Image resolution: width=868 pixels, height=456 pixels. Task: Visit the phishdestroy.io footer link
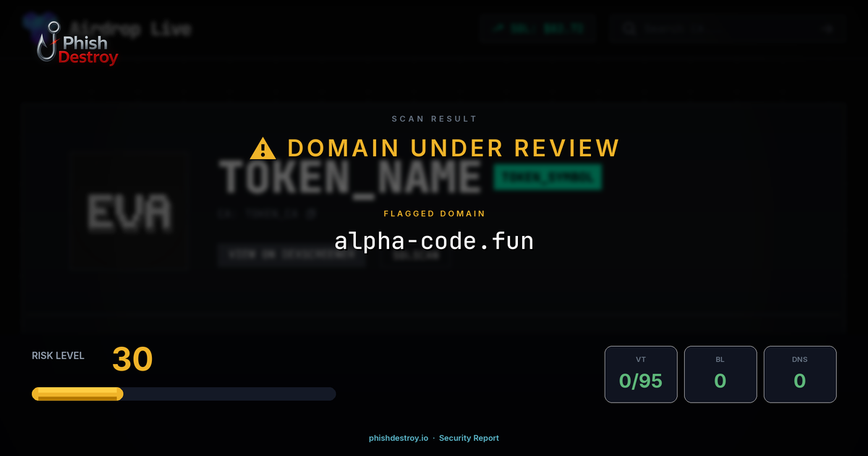(x=398, y=438)
